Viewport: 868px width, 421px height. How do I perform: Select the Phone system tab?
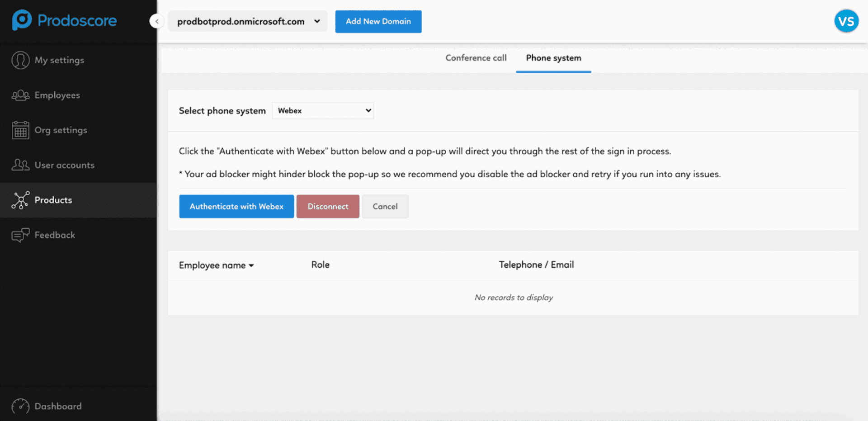point(553,58)
